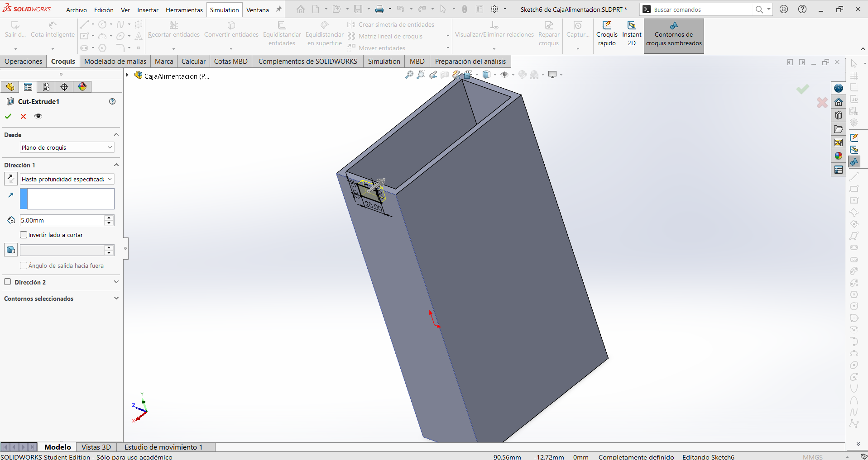The width and height of the screenshot is (868, 460).
Task: Click the Previous View icon
Action: click(433, 75)
